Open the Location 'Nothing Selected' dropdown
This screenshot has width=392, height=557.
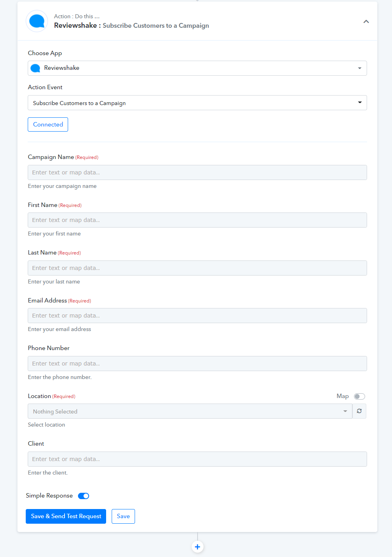pyautogui.click(x=190, y=411)
